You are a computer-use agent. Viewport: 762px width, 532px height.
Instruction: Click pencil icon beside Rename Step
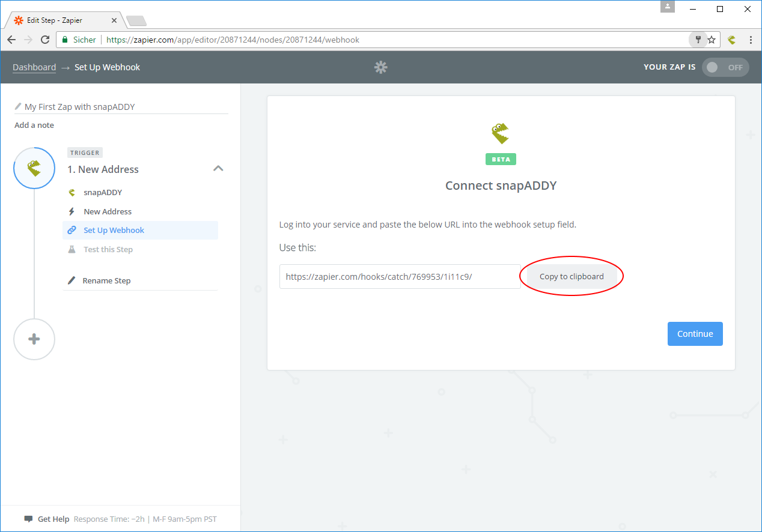(72, 280)
